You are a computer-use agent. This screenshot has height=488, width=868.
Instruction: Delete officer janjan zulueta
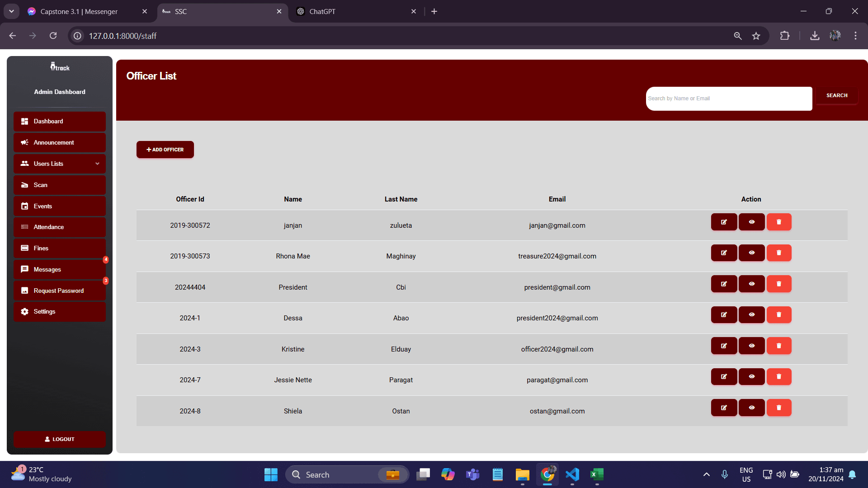tap(779, 222)
